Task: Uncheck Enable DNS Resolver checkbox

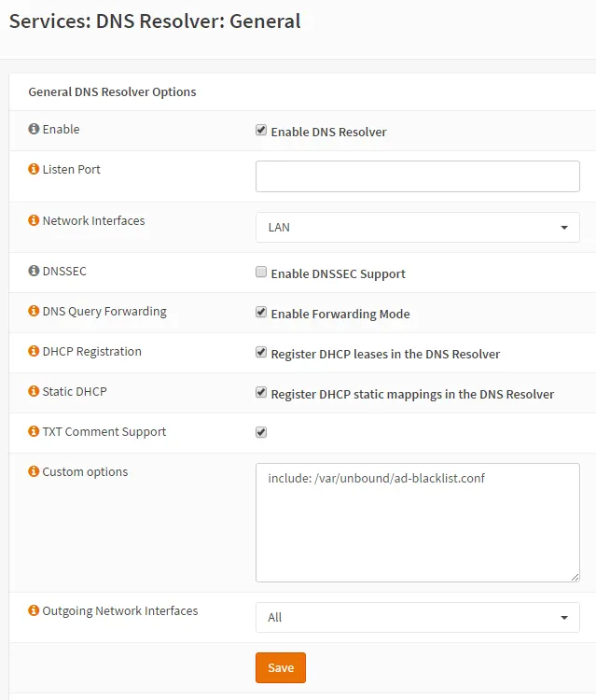Action: 261,131
